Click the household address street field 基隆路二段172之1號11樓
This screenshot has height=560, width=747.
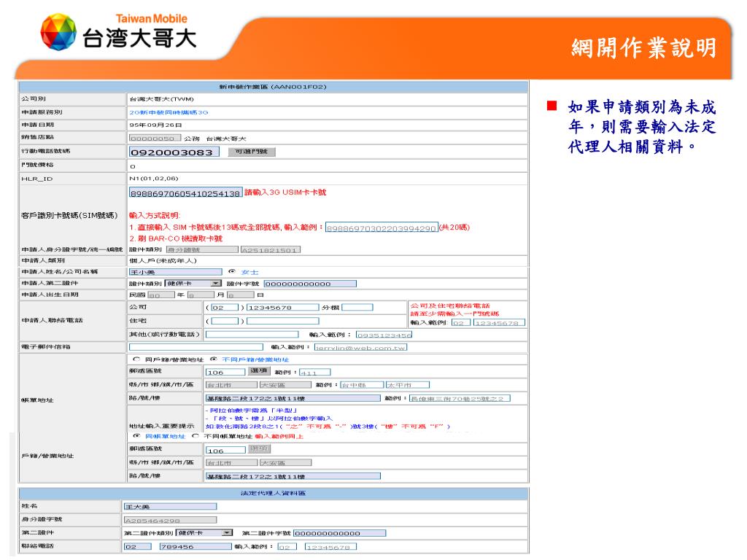tap(293, 476)
